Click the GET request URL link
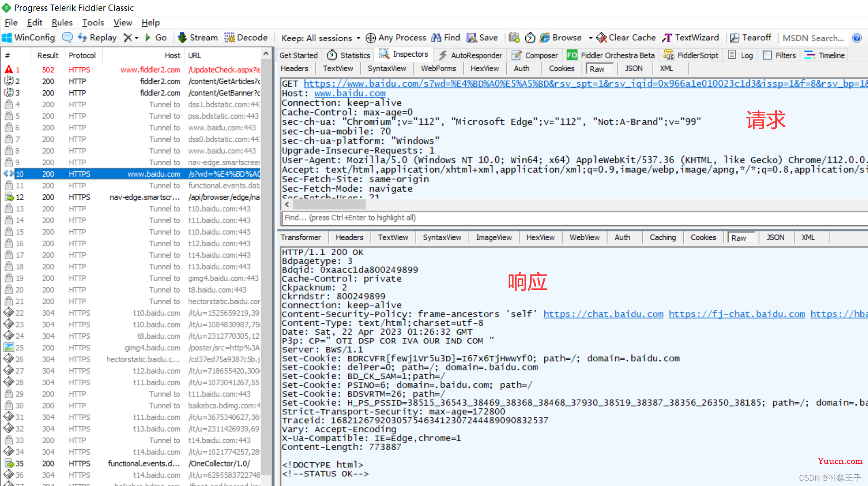This screenshot has height=486, width=868. (x=585, y=84)
